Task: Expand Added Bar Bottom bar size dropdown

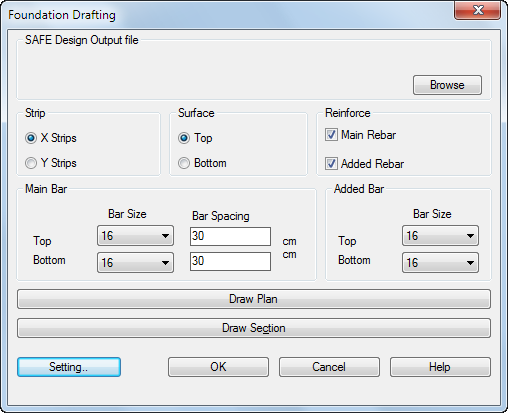Action: 440,262
